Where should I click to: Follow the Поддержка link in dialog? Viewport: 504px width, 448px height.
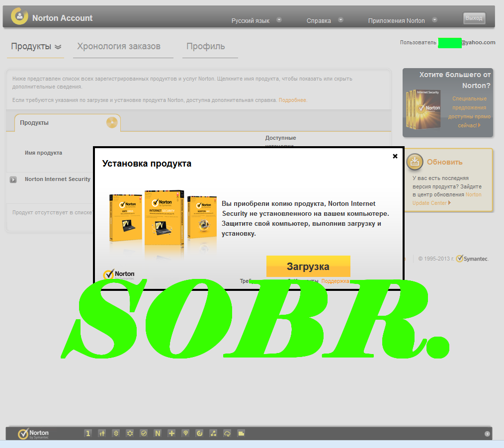[x=335, y=281]
